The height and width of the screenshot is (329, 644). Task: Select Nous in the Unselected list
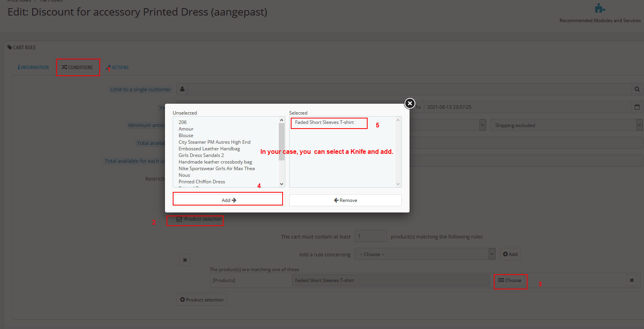(184, 175)
